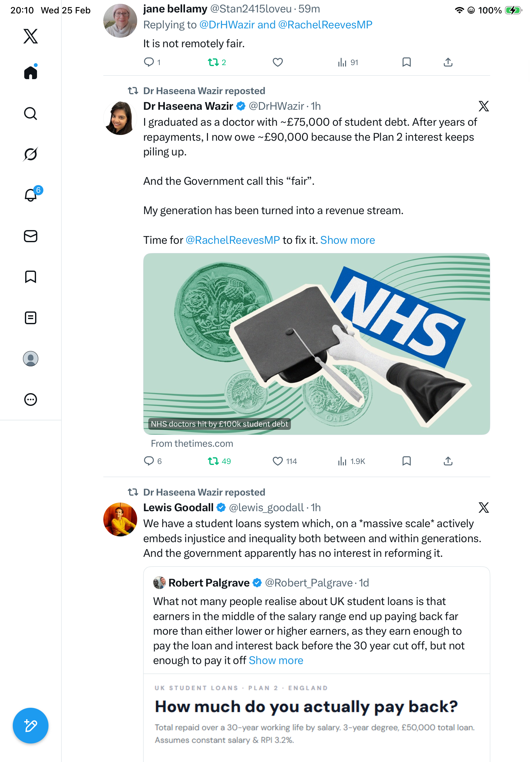Image resolution: width=532 pixels, height=762 pixels.
Task: Open @RachelReevesMP mention in Wazir's post
Action: (233, 240)
